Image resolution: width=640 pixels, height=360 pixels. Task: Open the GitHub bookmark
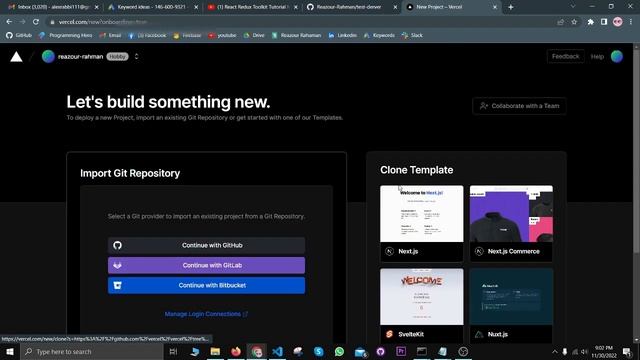pyautogui.click(x=19, y=36)
